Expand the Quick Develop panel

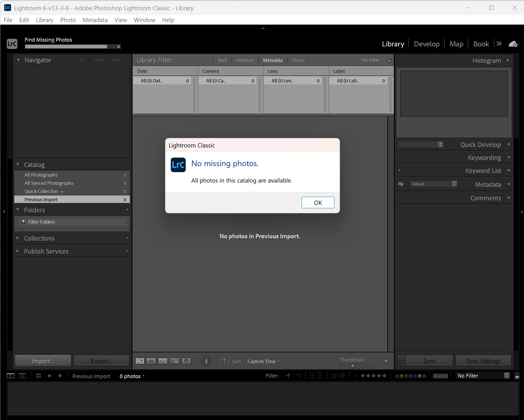tap(508, 144)
